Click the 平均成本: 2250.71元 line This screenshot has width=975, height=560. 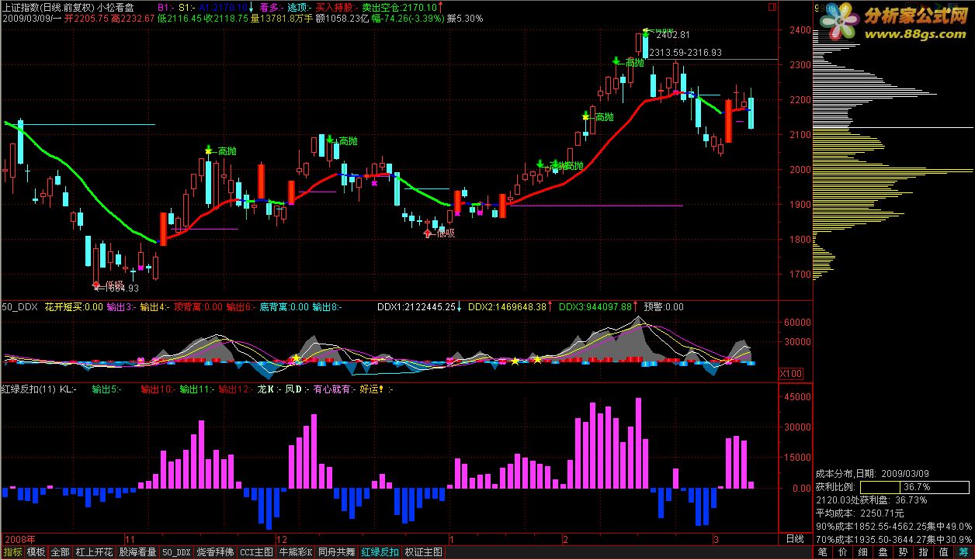(860, 513)
